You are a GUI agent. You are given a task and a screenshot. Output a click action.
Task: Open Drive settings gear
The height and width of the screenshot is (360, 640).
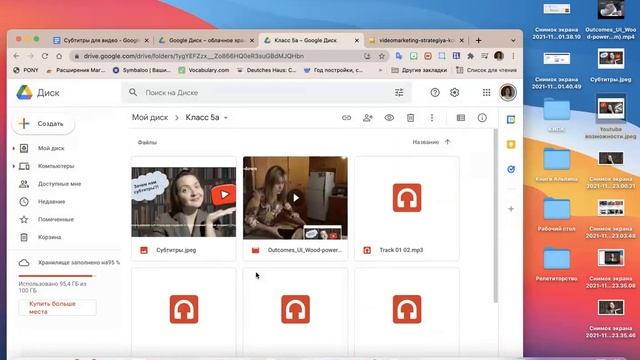coord(455,93)
